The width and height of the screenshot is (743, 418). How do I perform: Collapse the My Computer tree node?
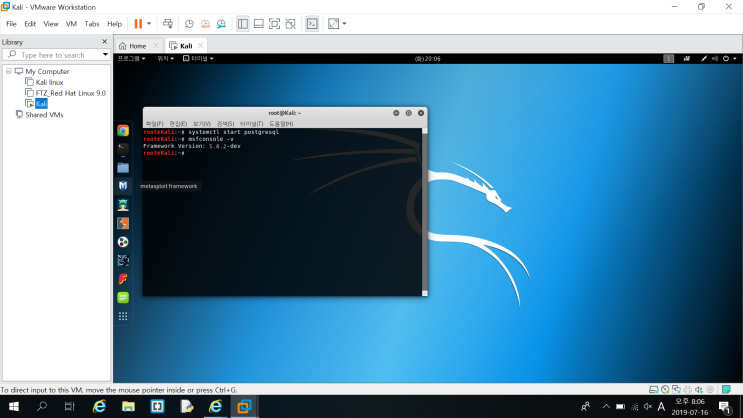point(9,71)
